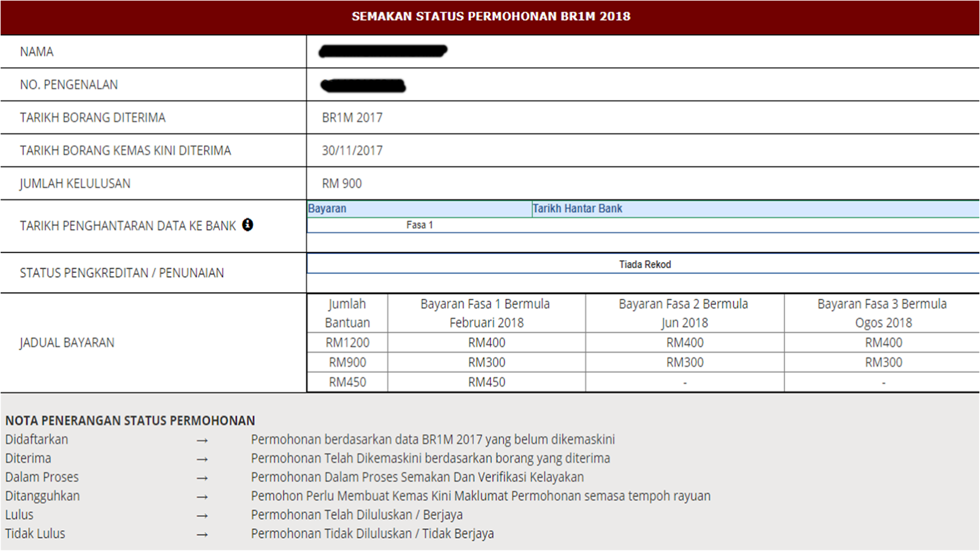Image resolution: width=980 pixels, height=551 pixels.
Task: Select the RM 900 approved amount
Action: click(x=342, y=184)
